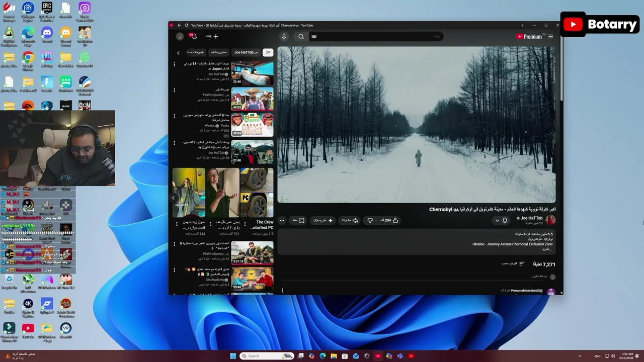Select the 'From Joe HaTTab' filter chip

[x=246, y=52]
